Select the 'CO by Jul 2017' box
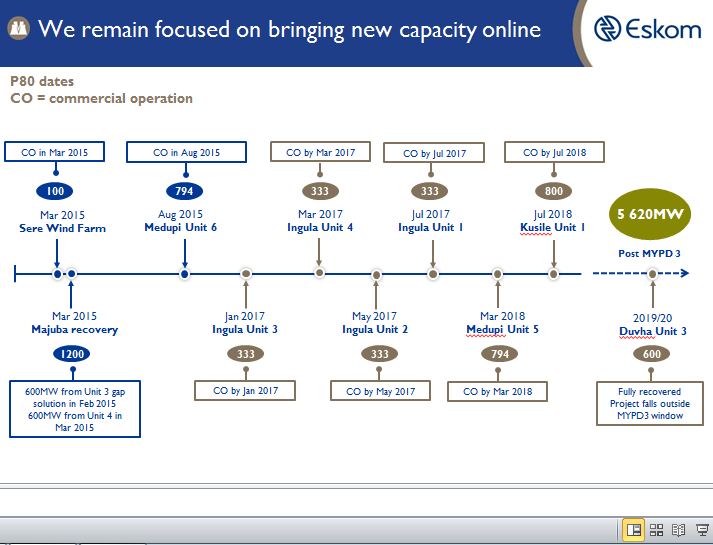 point(434,153)
